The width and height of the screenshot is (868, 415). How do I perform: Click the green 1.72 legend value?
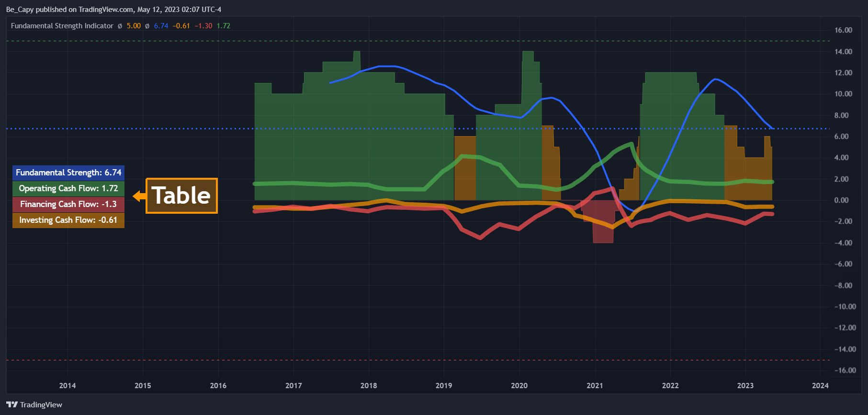224,26
